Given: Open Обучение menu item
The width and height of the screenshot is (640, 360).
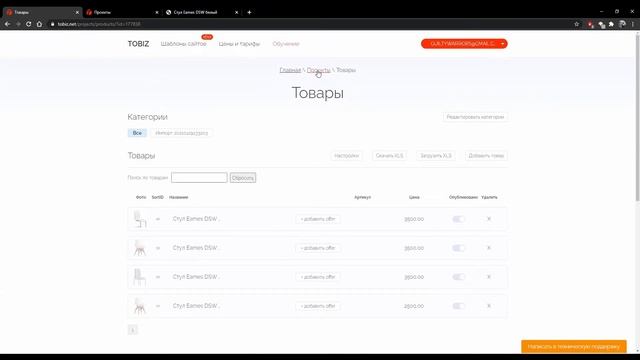Looking at the screenshot, I should pos(286,44).
